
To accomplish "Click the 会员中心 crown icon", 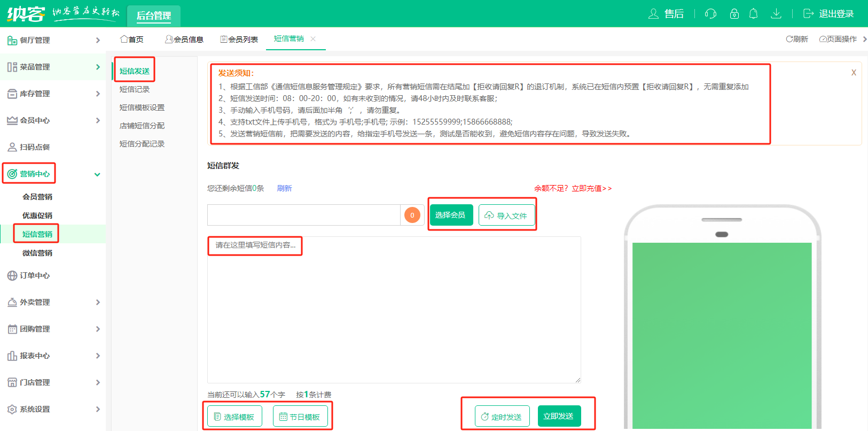I will tap(12, 120).
